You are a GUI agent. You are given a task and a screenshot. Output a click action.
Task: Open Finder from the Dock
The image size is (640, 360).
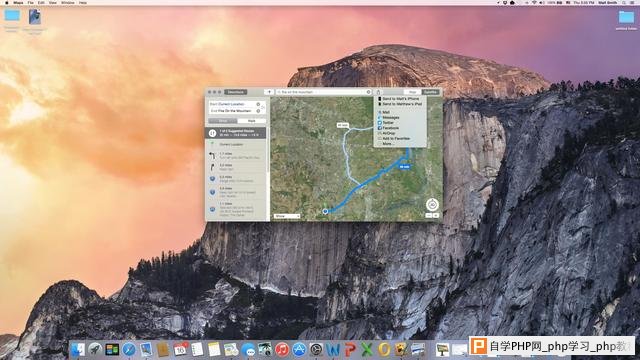tap(78, 350)
